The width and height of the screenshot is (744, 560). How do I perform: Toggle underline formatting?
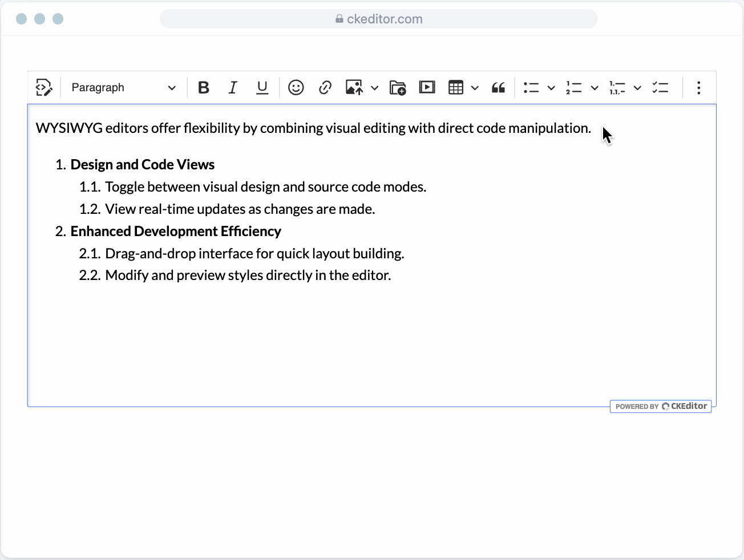point(262,88)
